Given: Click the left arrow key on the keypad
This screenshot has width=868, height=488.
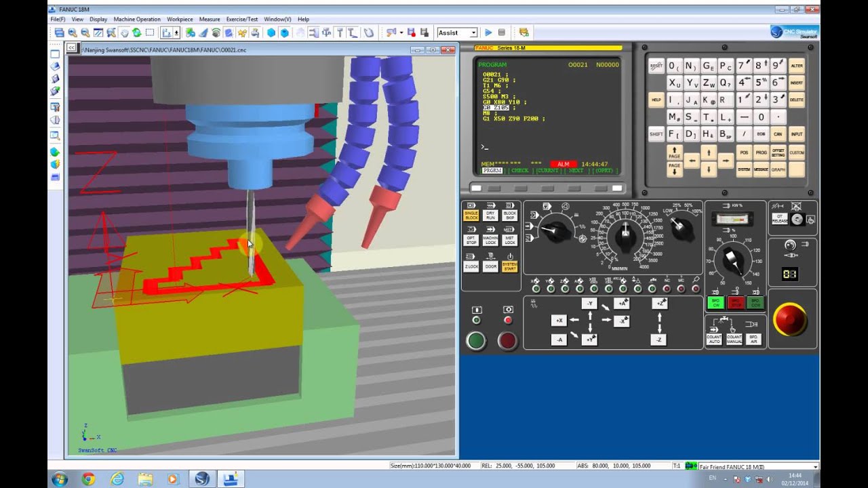Looking at the screenshot, I should tap(692, 161).
